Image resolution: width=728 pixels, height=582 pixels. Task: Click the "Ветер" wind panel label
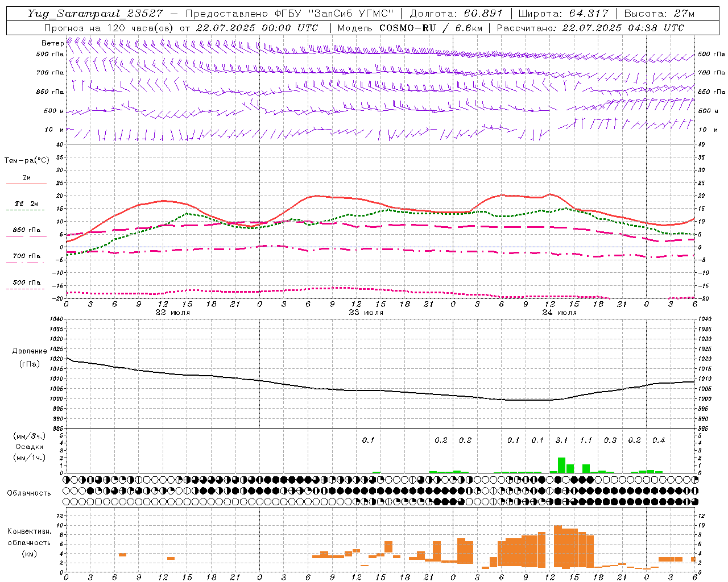(52, 43)
